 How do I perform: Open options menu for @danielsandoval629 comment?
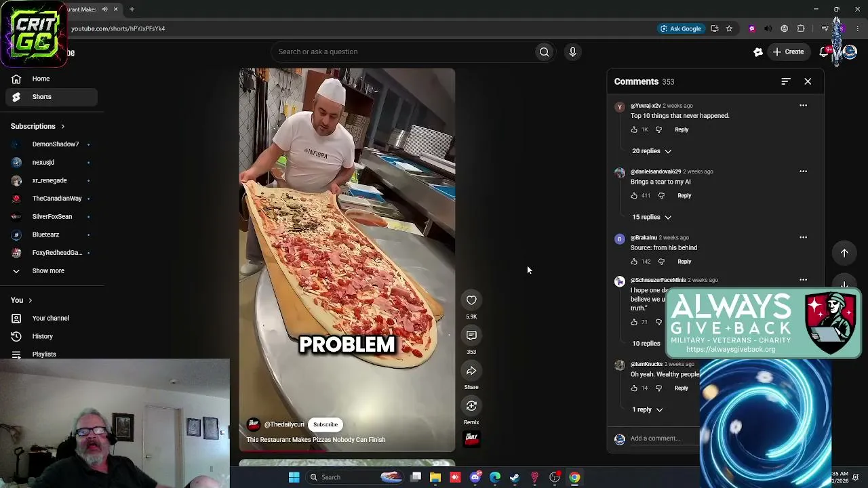click(803, 171)
